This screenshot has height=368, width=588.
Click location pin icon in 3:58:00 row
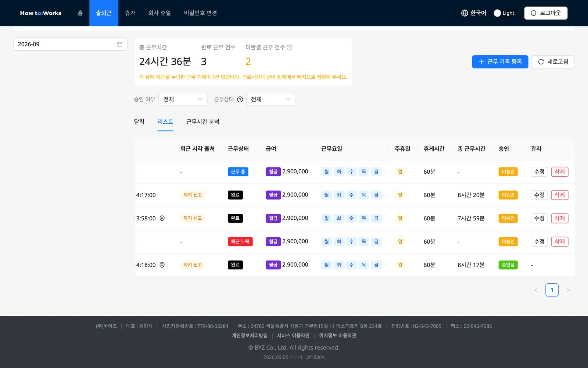pos(162,218)
